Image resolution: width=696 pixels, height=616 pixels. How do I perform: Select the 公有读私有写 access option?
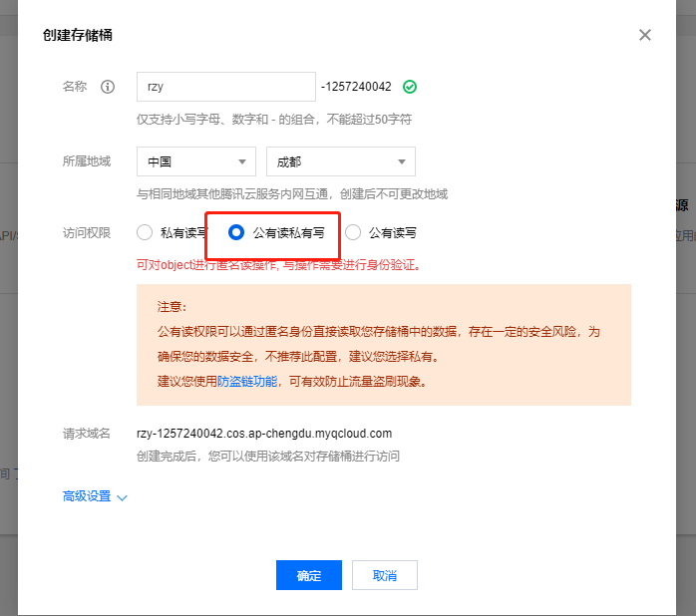(236, 232)
